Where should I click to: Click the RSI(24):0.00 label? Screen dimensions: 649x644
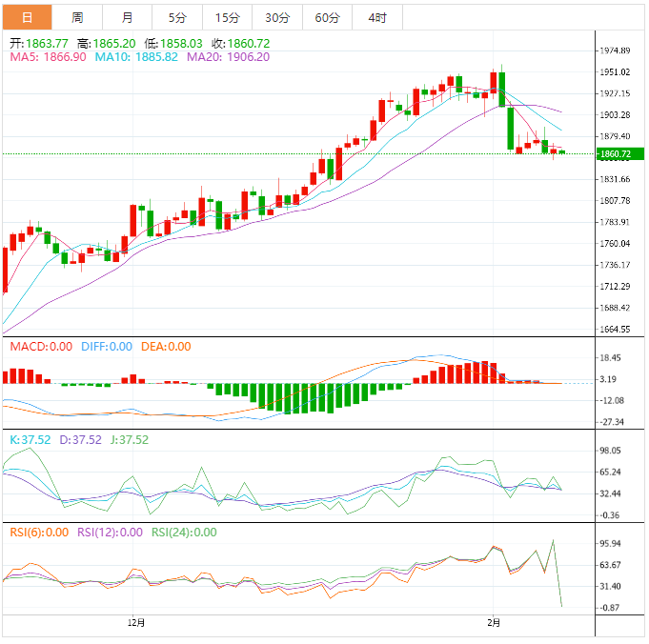pos(184,533)
